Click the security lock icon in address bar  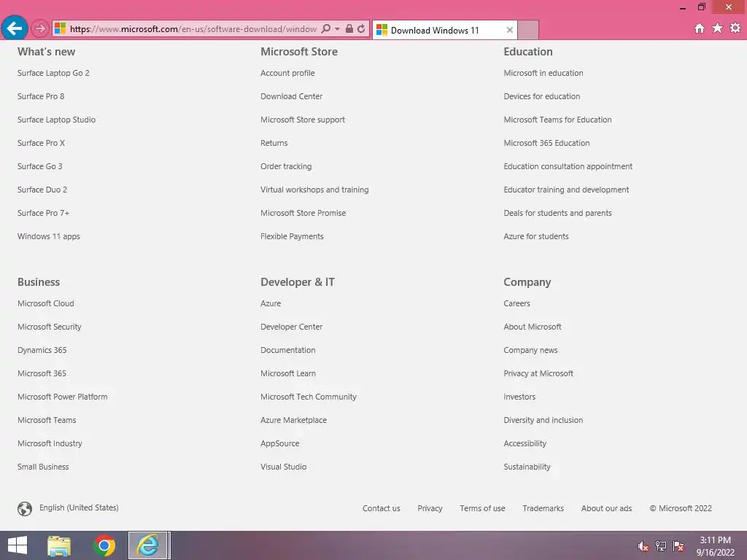[349, 29]
